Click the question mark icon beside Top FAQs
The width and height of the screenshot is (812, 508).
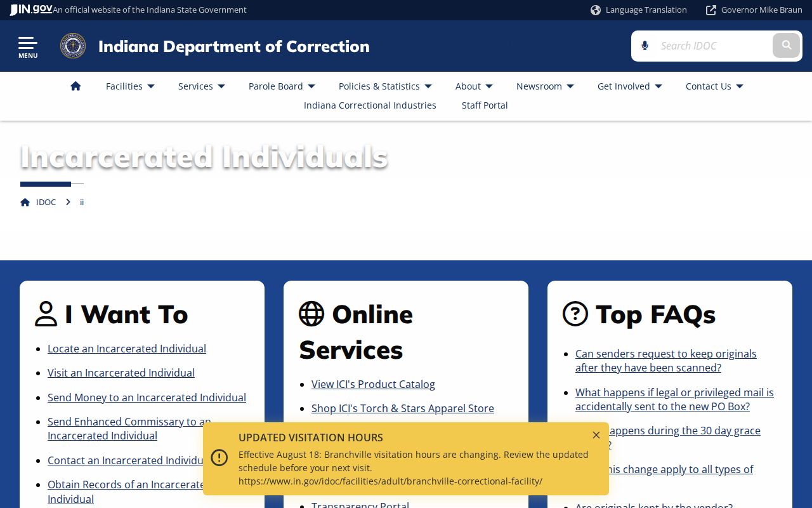click(575, 314)
